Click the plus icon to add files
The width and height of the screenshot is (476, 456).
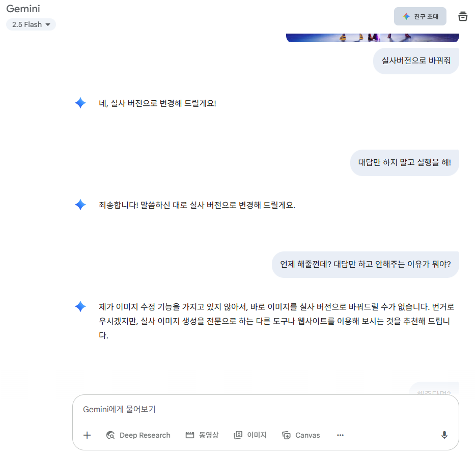(x=87, y=435)
